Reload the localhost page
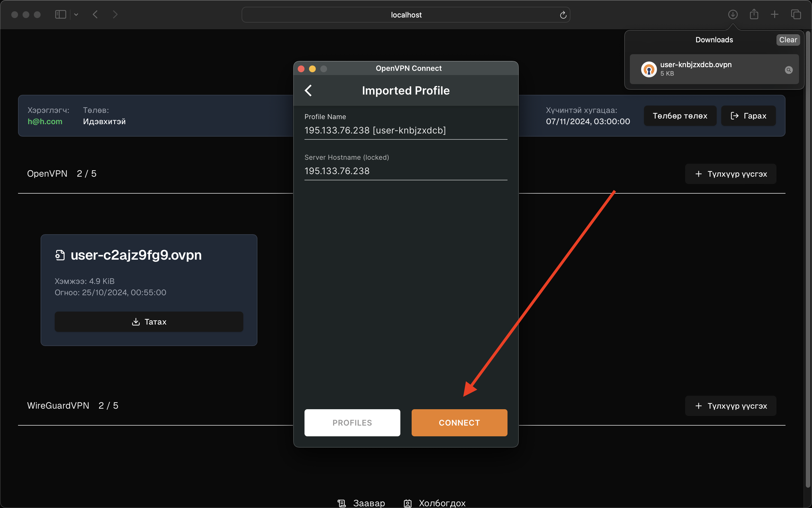812x508 pixels. tap(563, 15)
